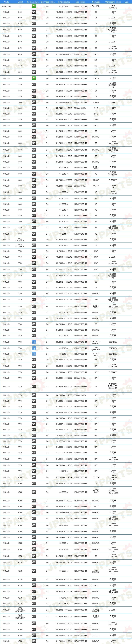The height and width of the screenshot is (644, 132).
Task: Select the CITROEN brand cell
Action: (6, 6)
